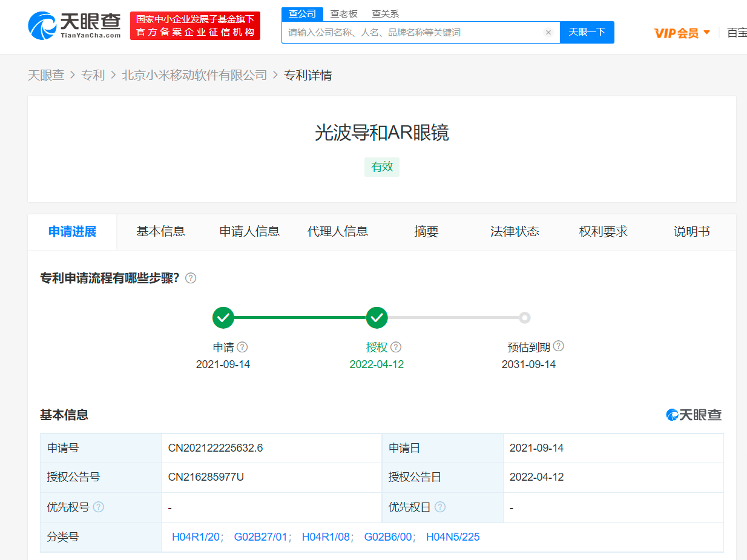Open the 申请进展 tab
747x560 pixels.
coord(72,232)
